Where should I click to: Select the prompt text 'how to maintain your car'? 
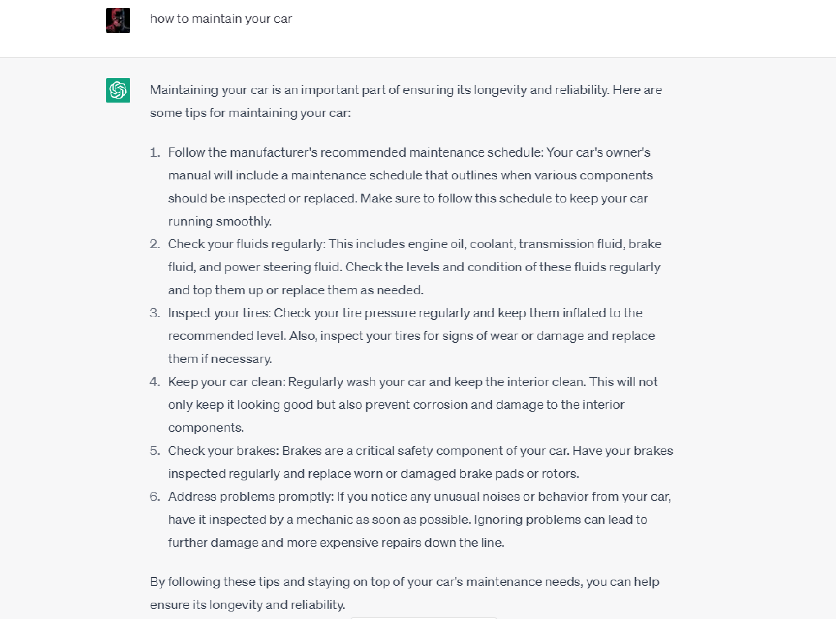[x=221, y=18]
